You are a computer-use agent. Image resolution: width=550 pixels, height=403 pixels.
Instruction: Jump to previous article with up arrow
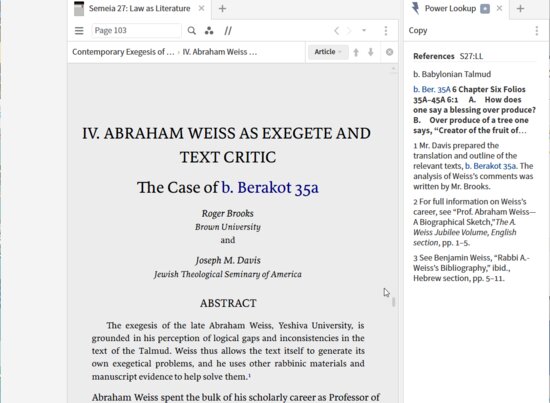356,52
